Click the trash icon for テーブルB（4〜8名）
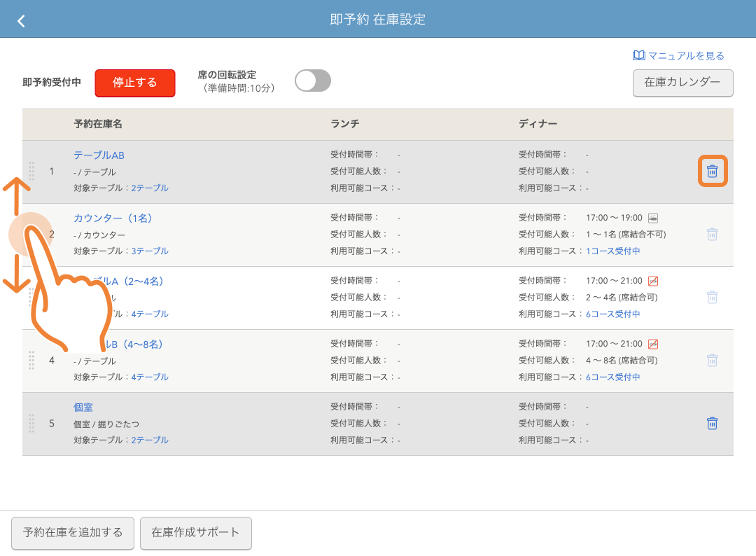Screen dimensions: 756x556 [712, 360]
